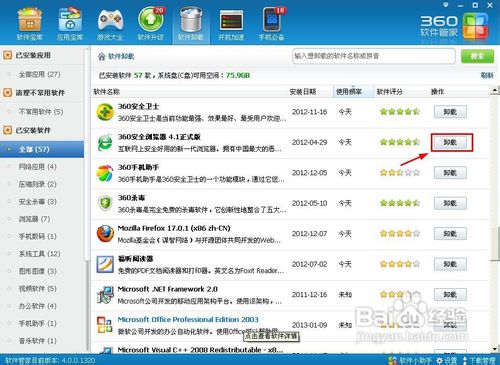Click 360手机助手 star rating
This screenshot has width=500, height=365.
(400, 173)
